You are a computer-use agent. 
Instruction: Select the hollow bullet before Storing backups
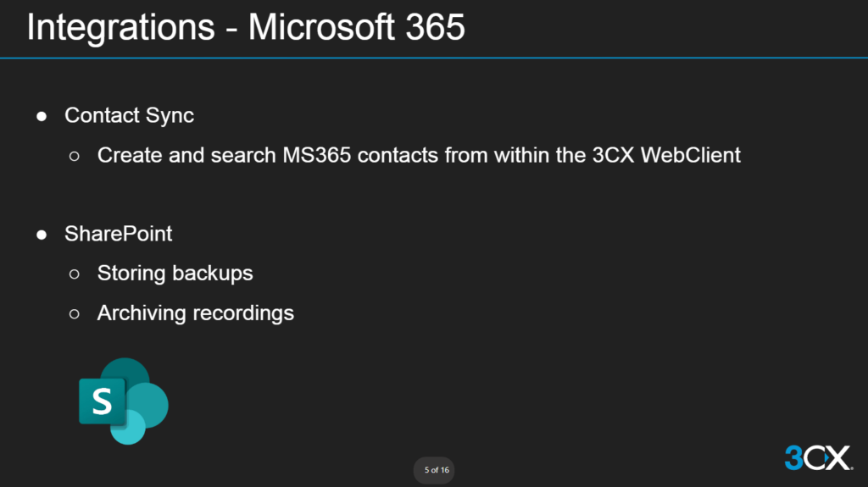point(75,274)
